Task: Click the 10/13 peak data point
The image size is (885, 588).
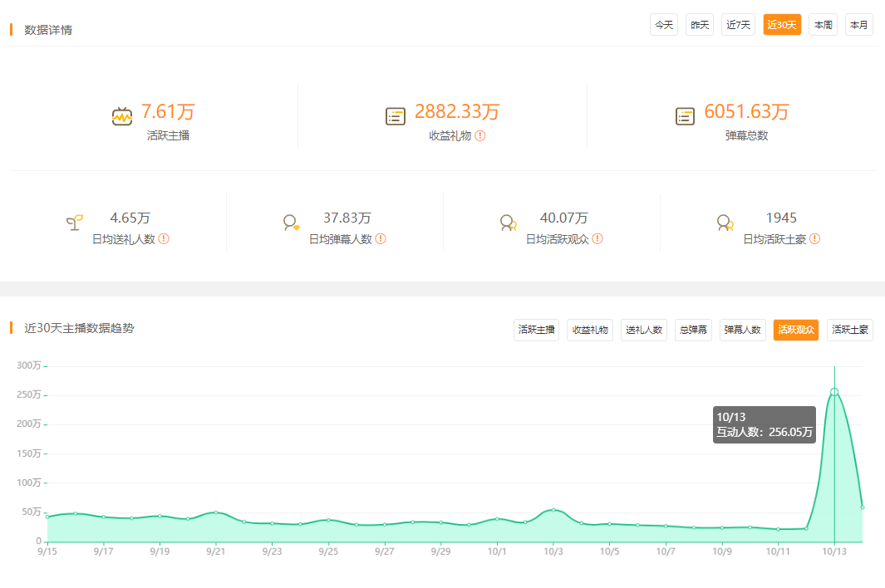Action: pos(834,392)
